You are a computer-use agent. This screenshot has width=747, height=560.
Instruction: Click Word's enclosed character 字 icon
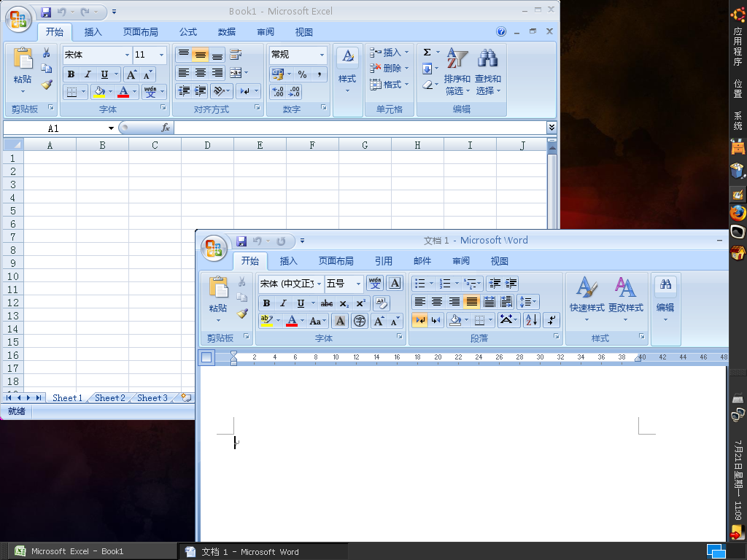pyautogui.click(x=360, y=321)
